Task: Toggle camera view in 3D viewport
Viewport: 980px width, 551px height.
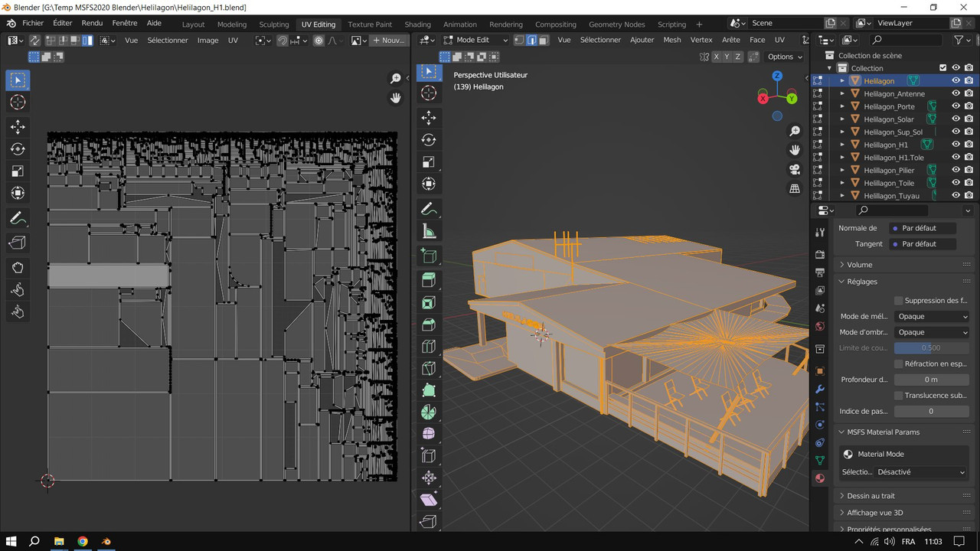Action: click(795, 169)
